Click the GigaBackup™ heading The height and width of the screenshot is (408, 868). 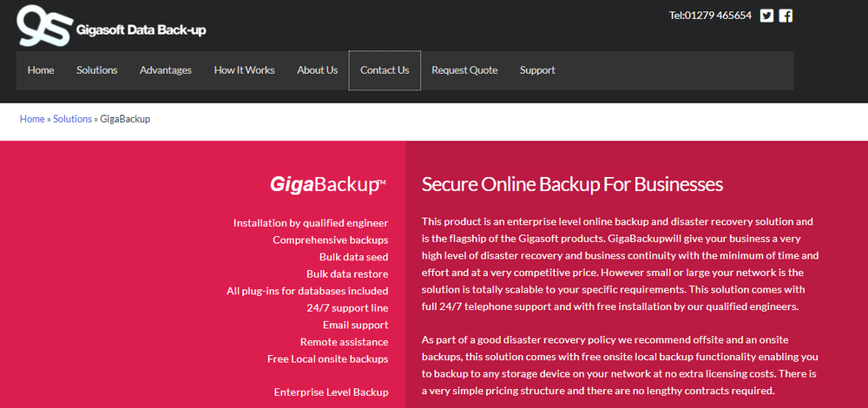pyautogui.click(x=328, y=185)
